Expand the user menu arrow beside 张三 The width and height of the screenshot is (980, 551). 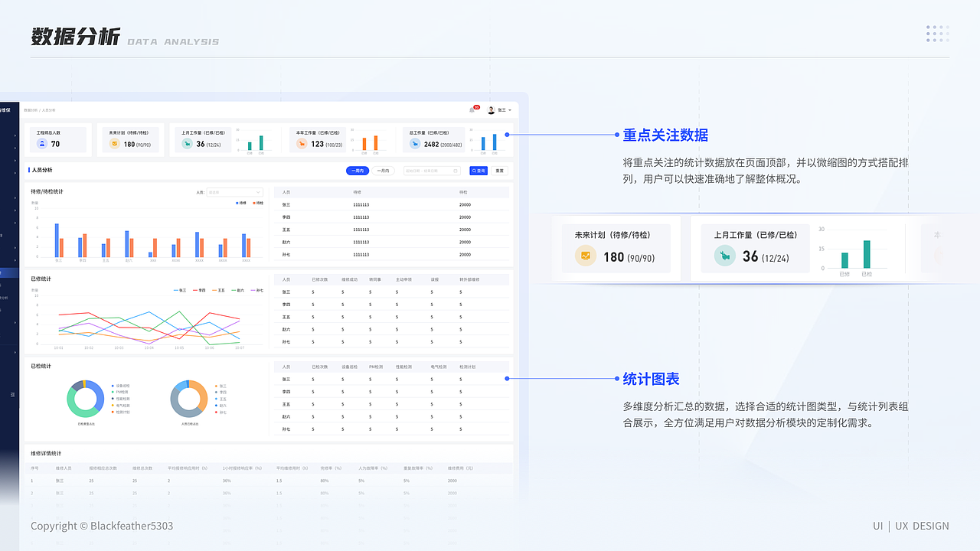pos(510,110)
